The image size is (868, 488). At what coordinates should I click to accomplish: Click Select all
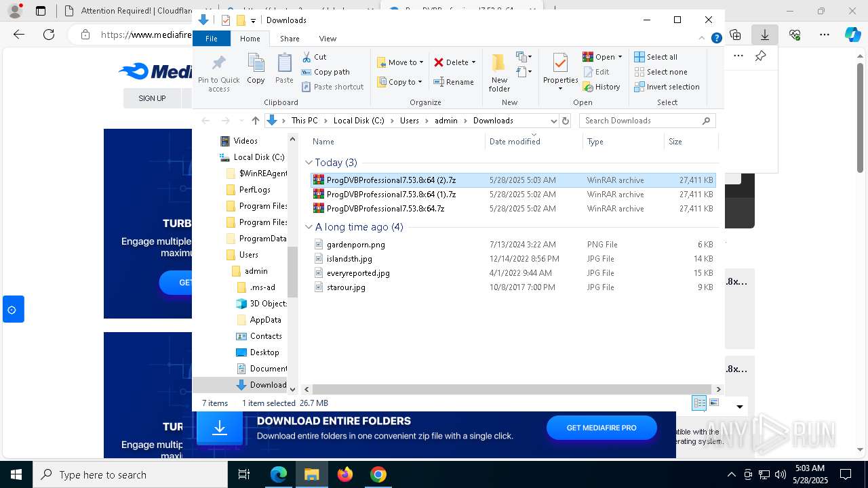click(x=656, y=57)
